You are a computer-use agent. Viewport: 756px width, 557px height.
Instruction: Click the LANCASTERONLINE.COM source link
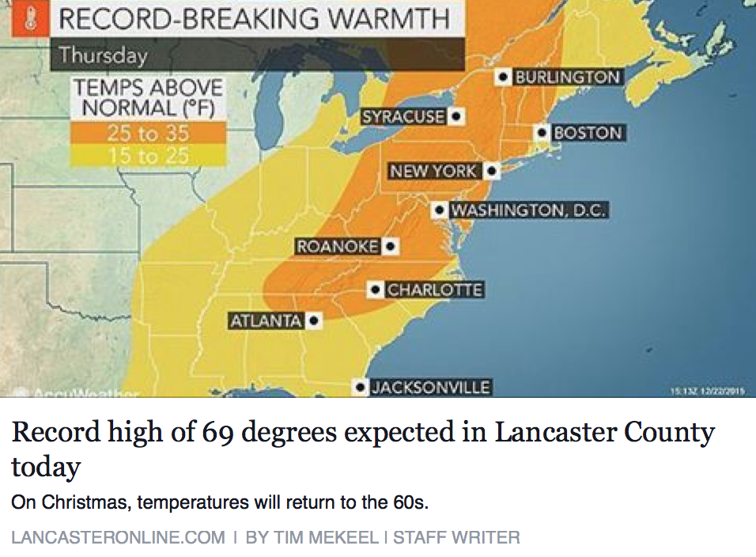point(118,538)
